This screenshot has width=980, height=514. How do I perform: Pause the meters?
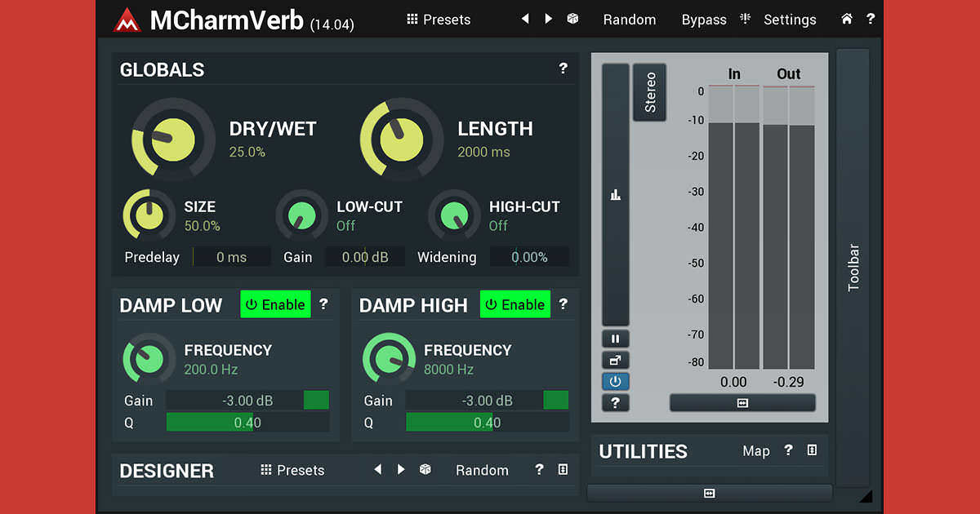click(x=616, y=339)
